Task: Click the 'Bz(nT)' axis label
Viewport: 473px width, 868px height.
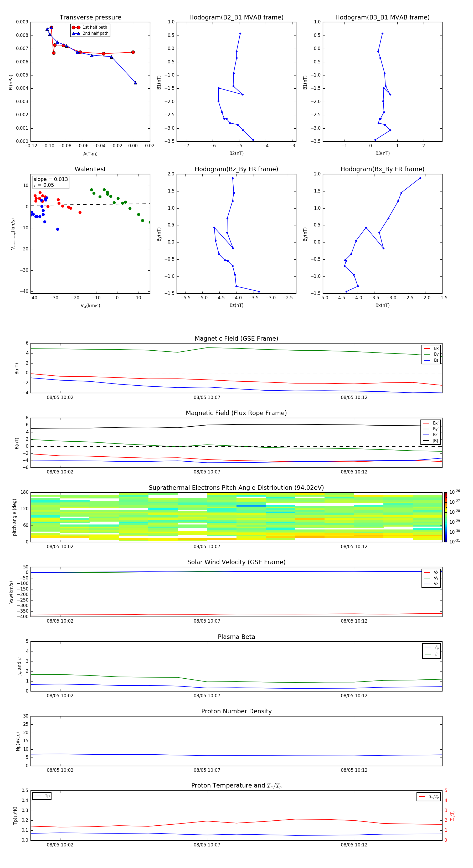Action: click(236, 305)
